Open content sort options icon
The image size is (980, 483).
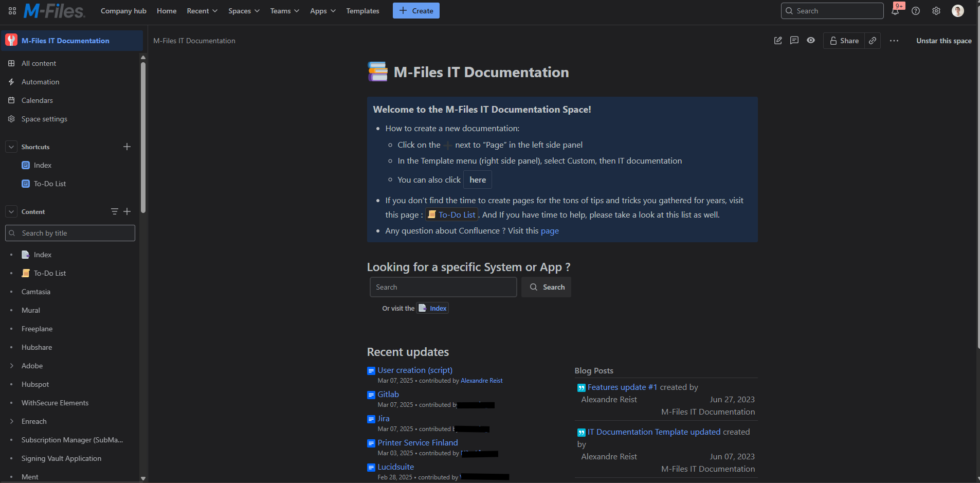[115, 211]
